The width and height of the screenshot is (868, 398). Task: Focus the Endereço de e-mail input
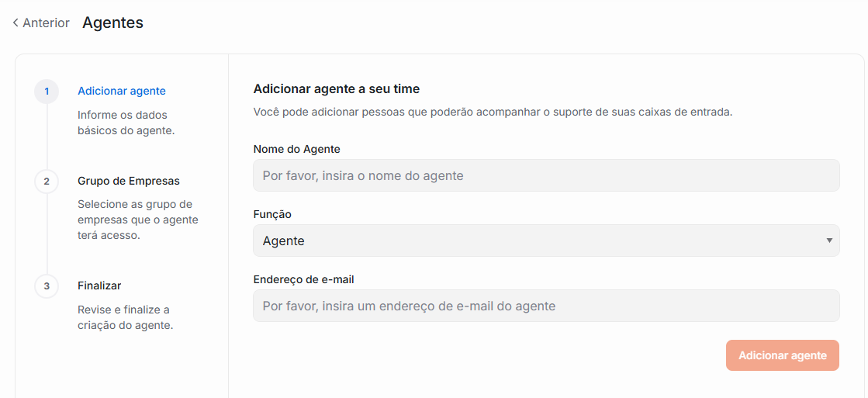[x=546, y=306]
